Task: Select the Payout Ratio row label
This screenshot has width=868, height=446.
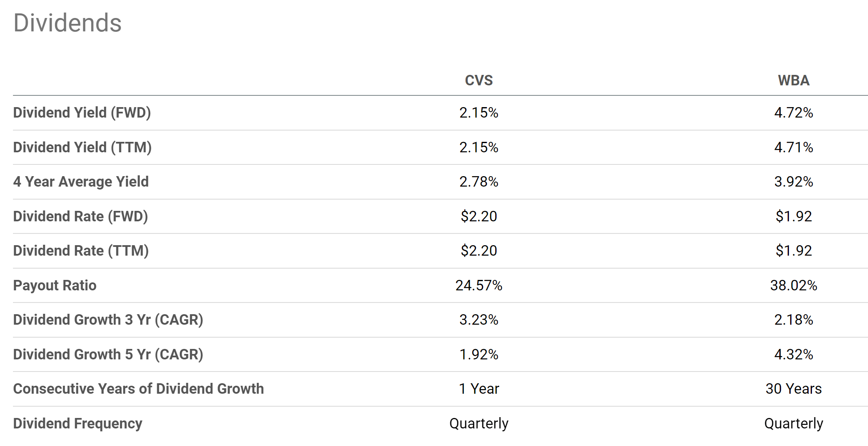Action: pos(55,285)
